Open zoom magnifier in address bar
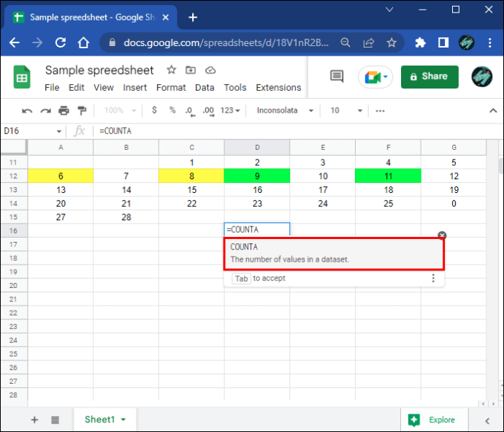This screenshot has width=504, height=432. coord(345,42)
